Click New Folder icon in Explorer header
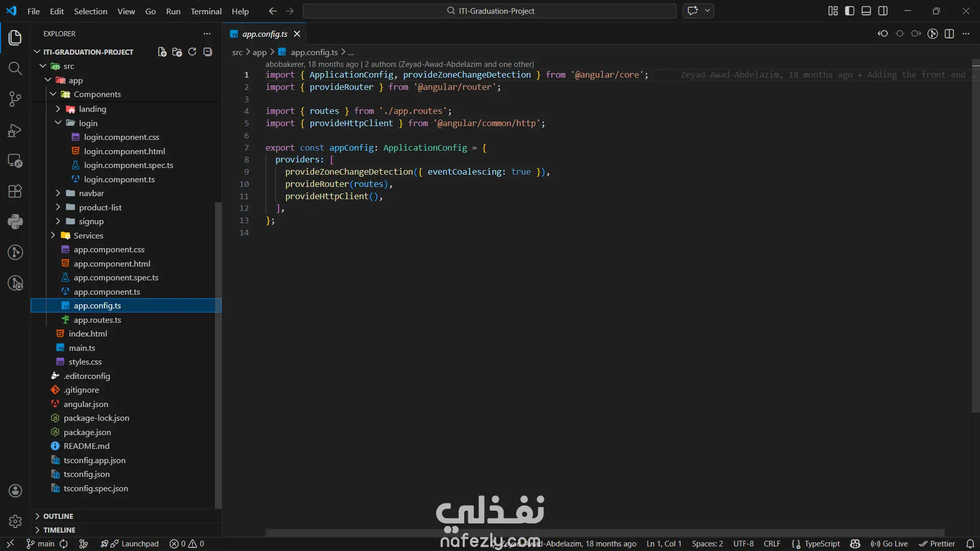980x551 pixels. [x=177, y=52]
